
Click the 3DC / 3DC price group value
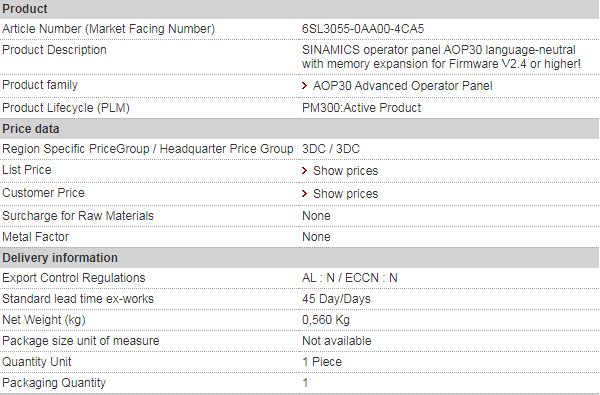click(x=331, y=149)
